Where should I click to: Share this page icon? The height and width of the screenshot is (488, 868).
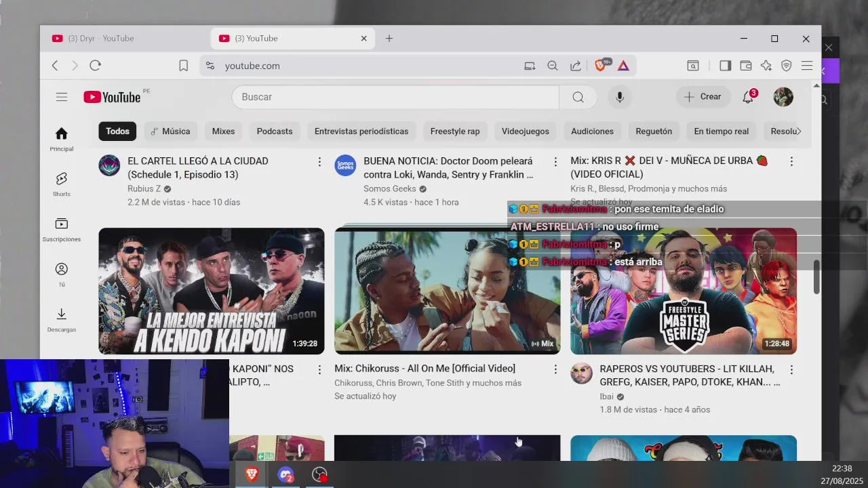coord(575,66)
